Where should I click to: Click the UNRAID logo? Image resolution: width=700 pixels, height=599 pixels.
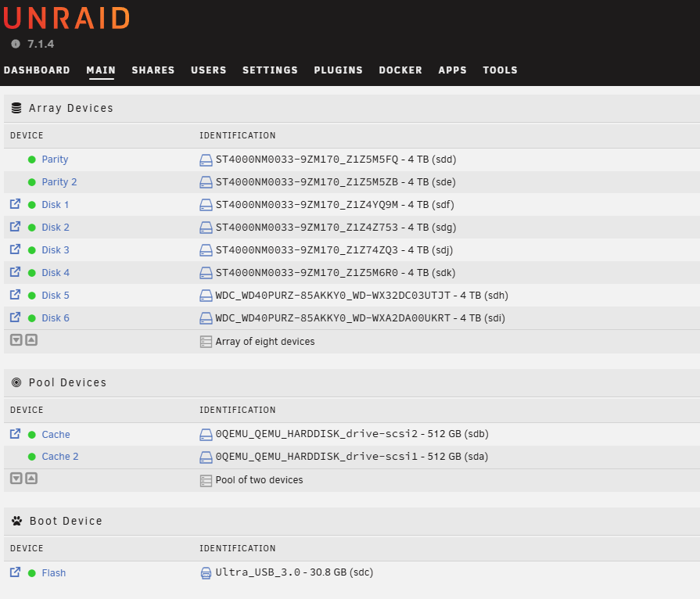pyautogui.click(x=66, y=18)
